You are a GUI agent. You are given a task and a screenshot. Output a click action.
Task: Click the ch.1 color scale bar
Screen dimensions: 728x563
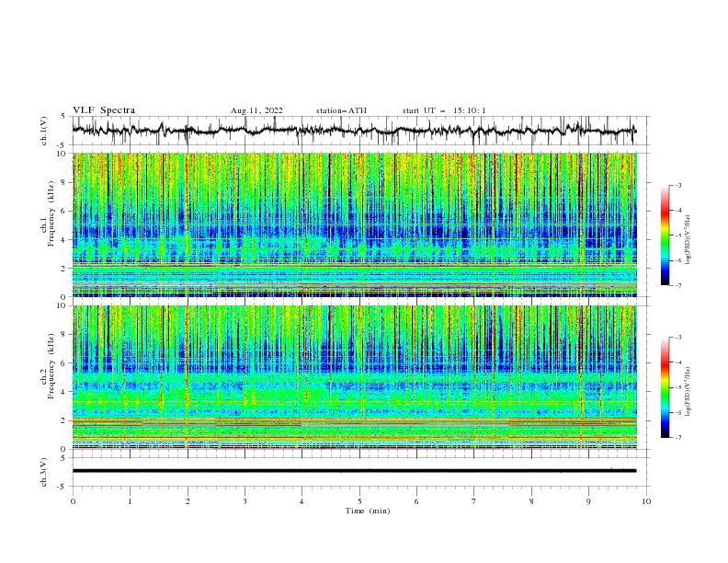665,235
